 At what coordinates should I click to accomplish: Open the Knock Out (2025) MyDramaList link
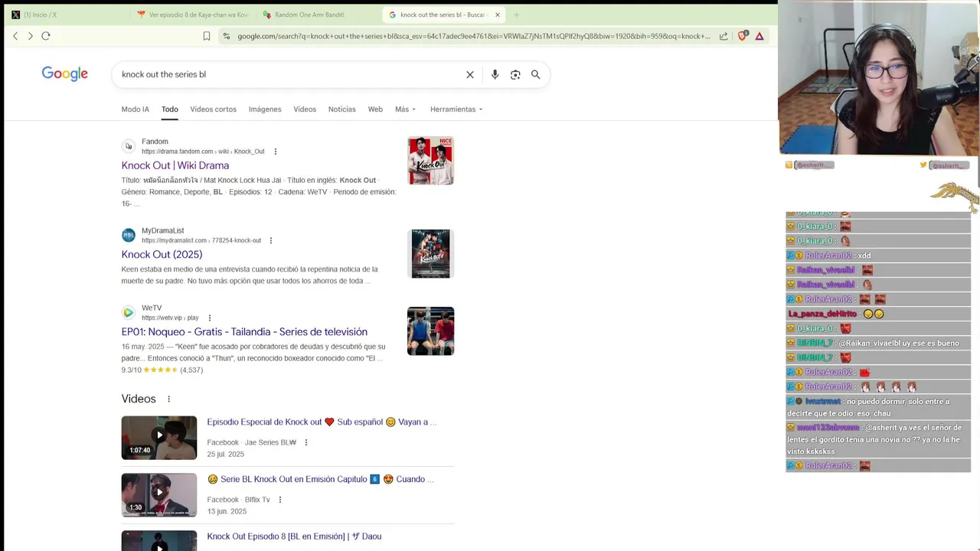[x=162, y=254]
